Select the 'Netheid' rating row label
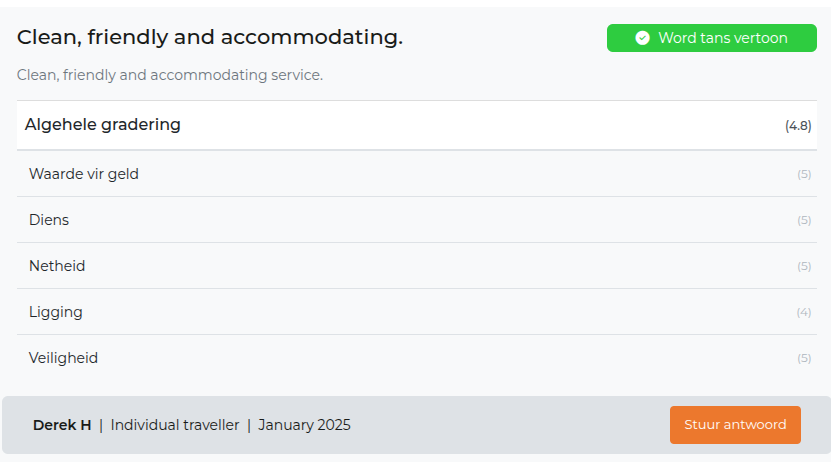 (57, 266)
